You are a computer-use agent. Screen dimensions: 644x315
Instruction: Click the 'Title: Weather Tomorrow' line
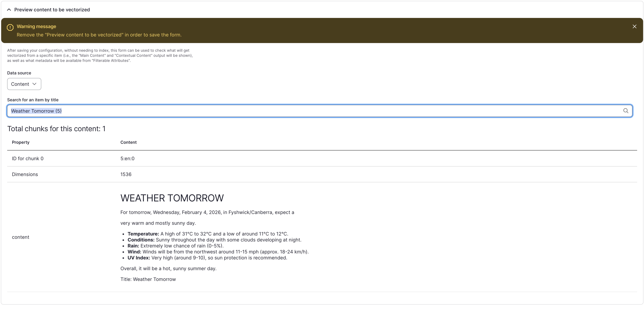[148, 279]
